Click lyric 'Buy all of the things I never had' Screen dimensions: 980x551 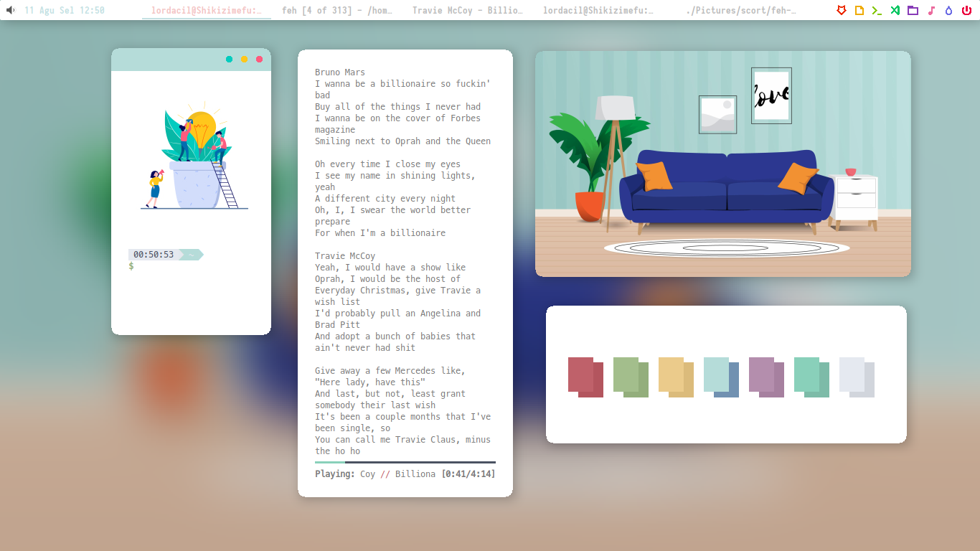click(x=398, y=107)
